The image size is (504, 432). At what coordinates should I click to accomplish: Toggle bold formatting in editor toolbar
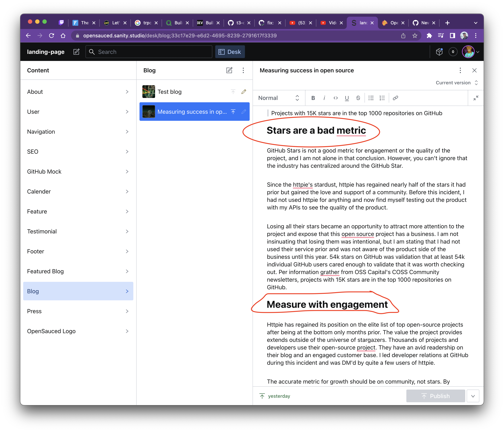pyautogui.click(x=313, y=98)
